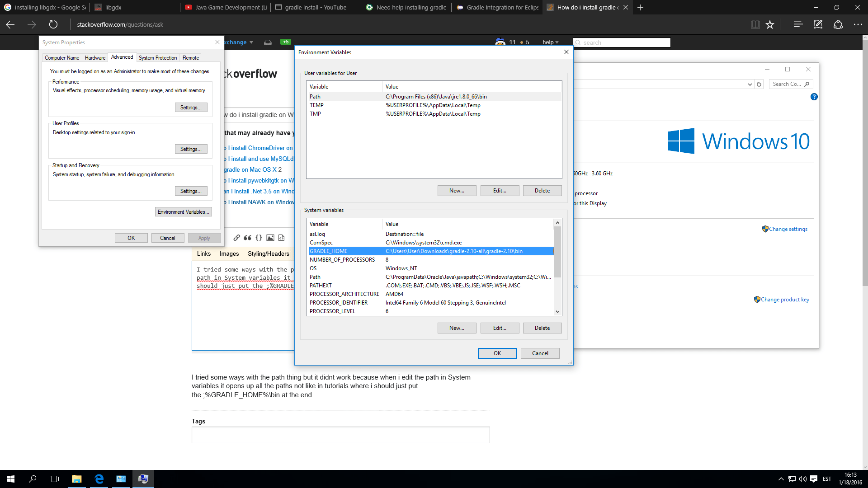Add a code snippet with the snippet icon
Image resolution: width=868 pixels, height=488 pixels.
click(282, 238)
